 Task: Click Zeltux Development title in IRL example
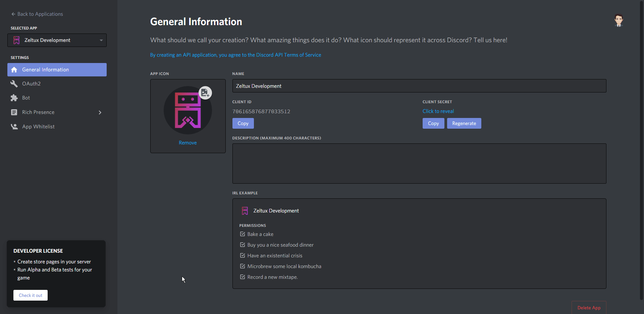276,211
